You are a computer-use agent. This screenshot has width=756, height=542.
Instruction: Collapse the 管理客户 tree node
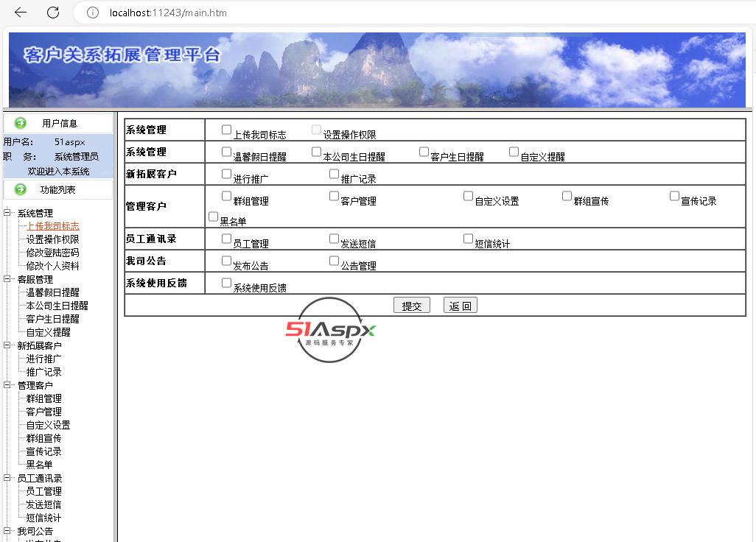pyautogui.click(x=7, y=385)
